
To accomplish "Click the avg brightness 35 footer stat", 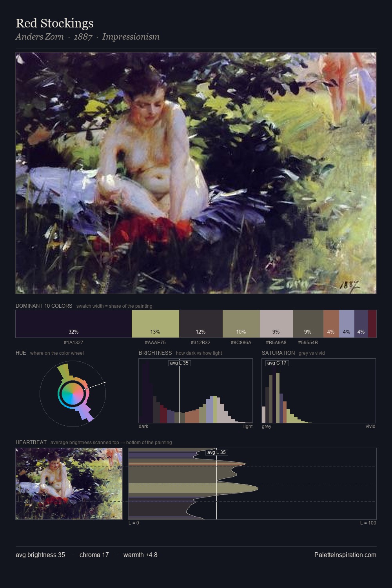I will (x=40, y=555).
